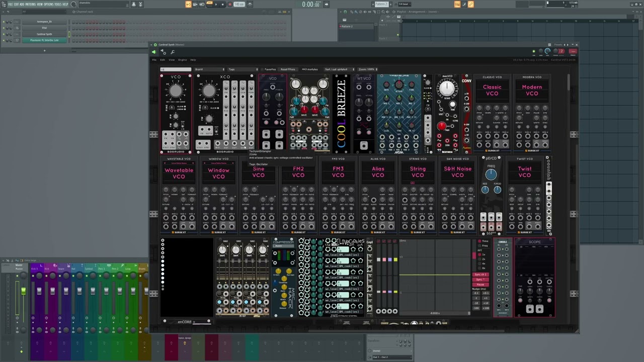
Task: Click the tempo 140 field
Action: pos(239,5)
